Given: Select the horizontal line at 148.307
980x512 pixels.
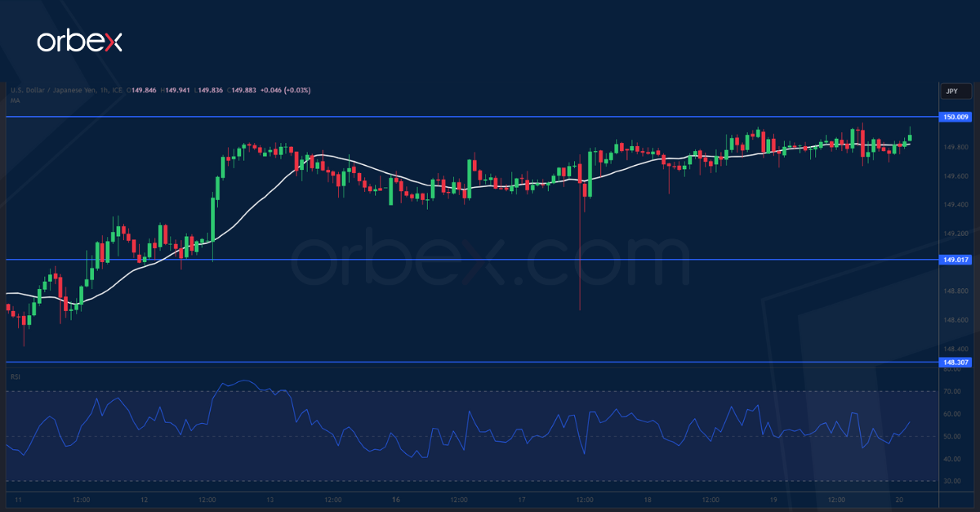Looking at the screenshot, I should click(470, 362).
